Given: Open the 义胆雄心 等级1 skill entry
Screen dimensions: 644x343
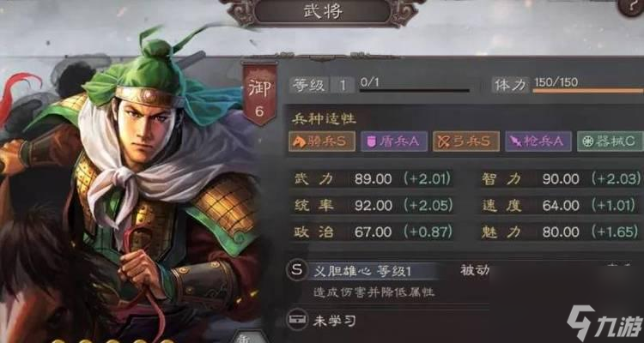Looking at the screenshot, I should point(361,271).
